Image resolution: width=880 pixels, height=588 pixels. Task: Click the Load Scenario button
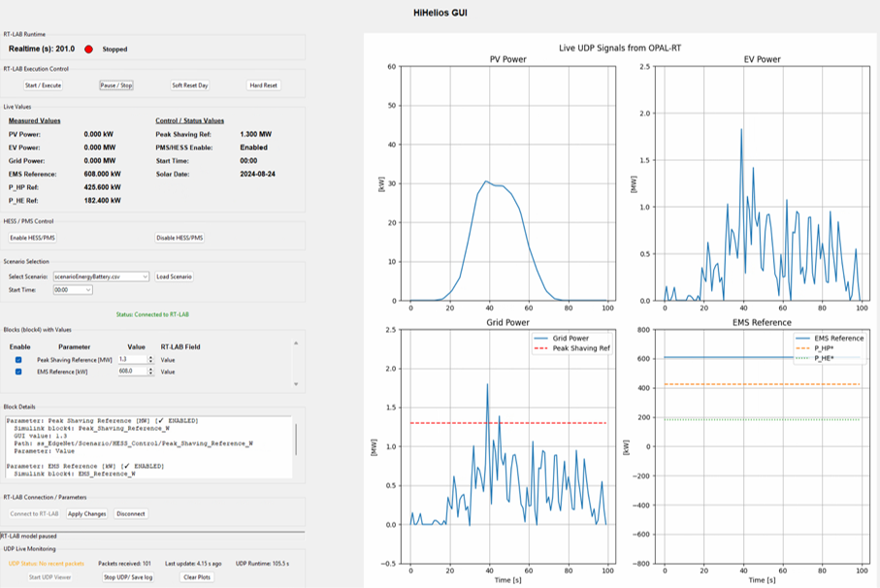[174, 277]
